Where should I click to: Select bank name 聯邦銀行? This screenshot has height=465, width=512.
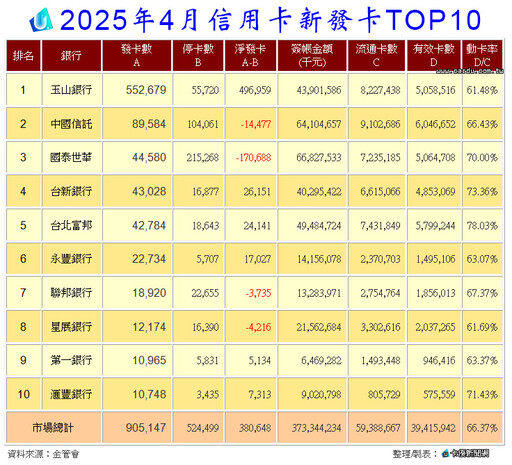(71, 293)
